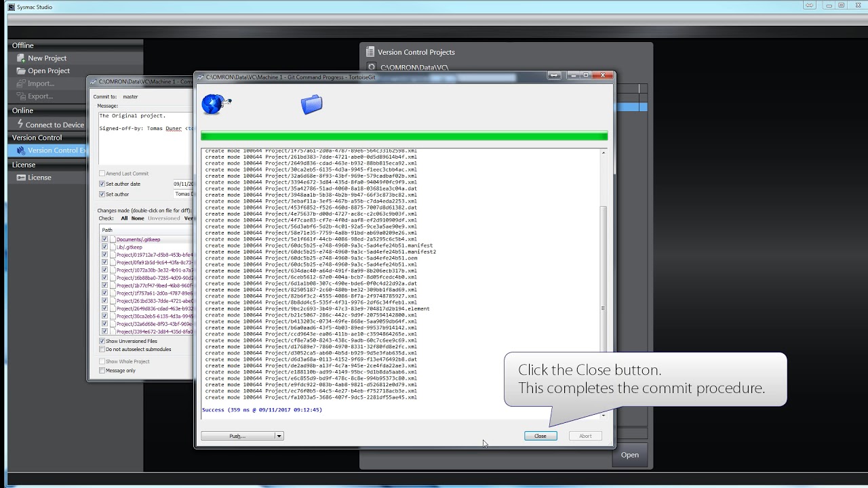
Task: Toggle Show Unversioned Files checkbox
Action: pos(102,342)
